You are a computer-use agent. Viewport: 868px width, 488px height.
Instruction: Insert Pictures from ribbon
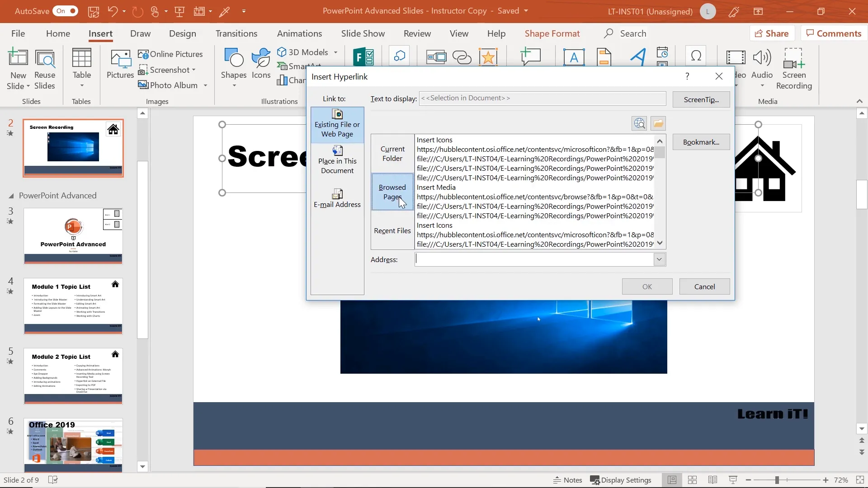pos(120,64)
